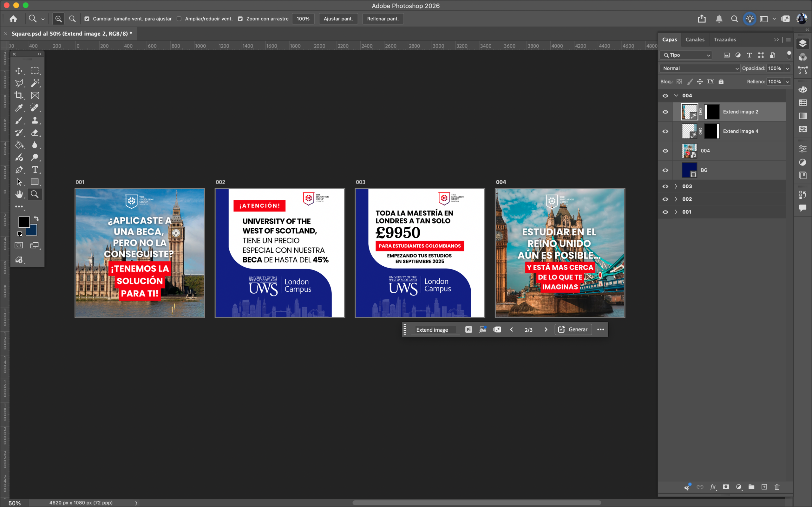Open the Tipo layer filter dropdown
This screenshot has width=812, height=507.
[686, 55]
